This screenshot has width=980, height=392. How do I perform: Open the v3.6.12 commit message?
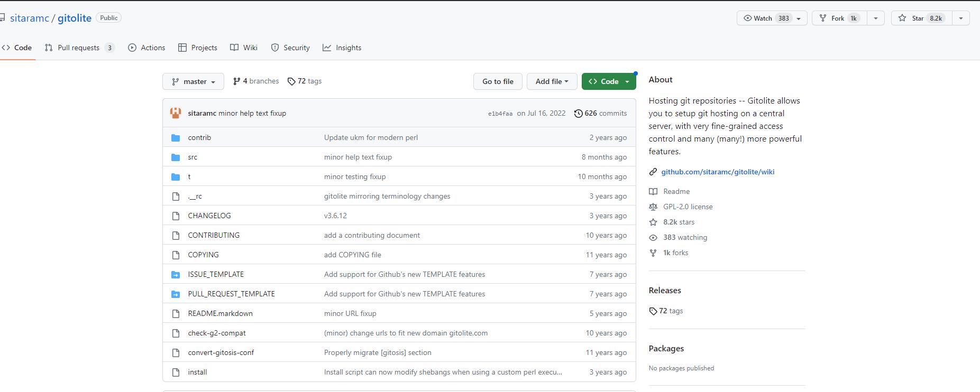335,216
